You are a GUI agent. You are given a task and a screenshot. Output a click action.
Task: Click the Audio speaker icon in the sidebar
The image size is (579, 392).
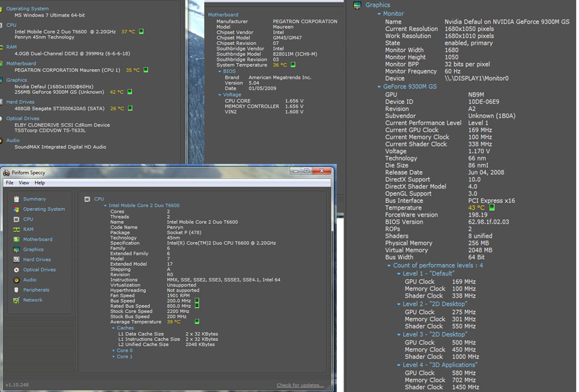[x=16, y=280]
